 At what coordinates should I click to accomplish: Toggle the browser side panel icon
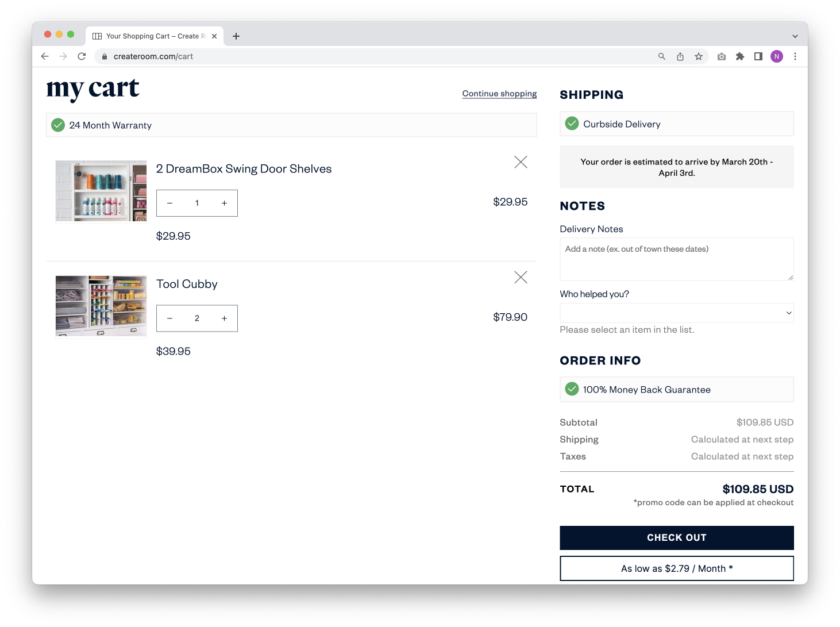(x=758, y=56)
